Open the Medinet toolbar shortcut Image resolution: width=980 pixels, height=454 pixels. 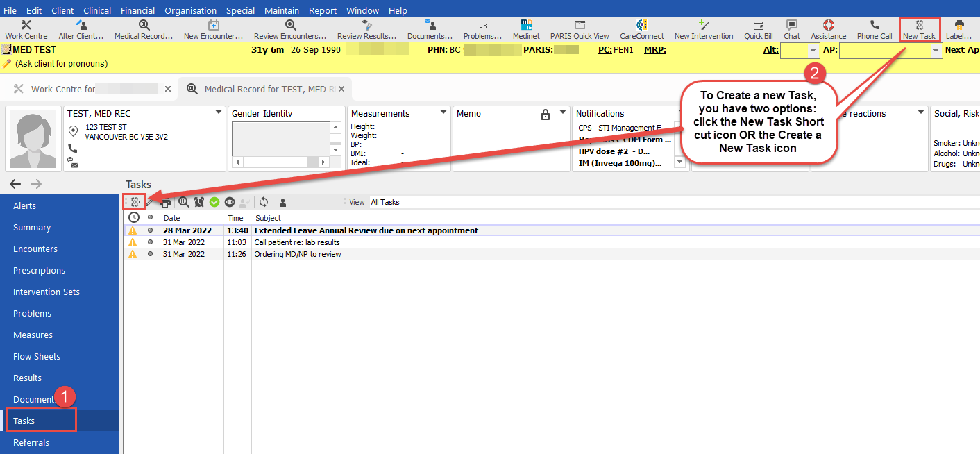point(525,29)
